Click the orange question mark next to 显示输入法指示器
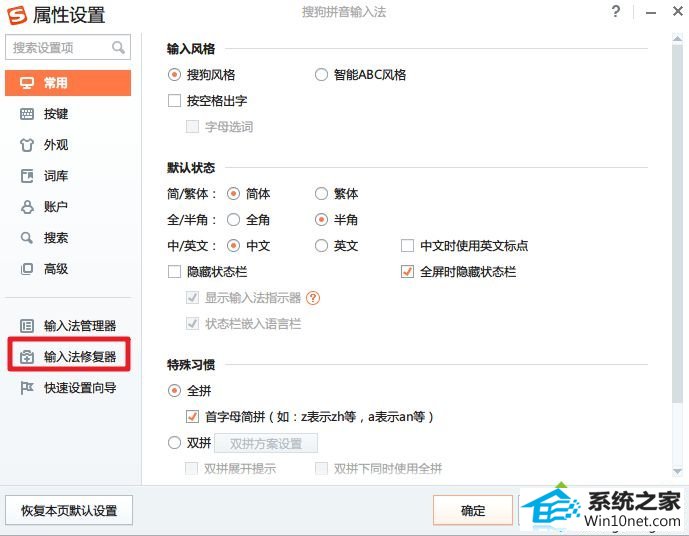 (x=313, y=298)
